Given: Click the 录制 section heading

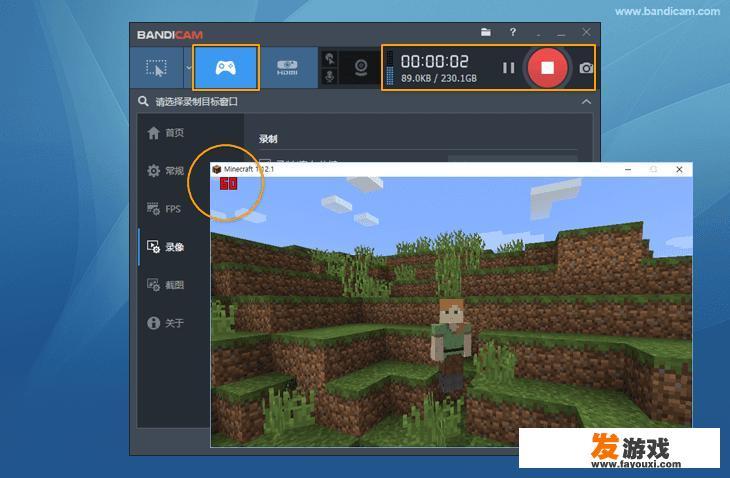Looking at the screenshot, I should pyautogui.click(x=268, y=139).
